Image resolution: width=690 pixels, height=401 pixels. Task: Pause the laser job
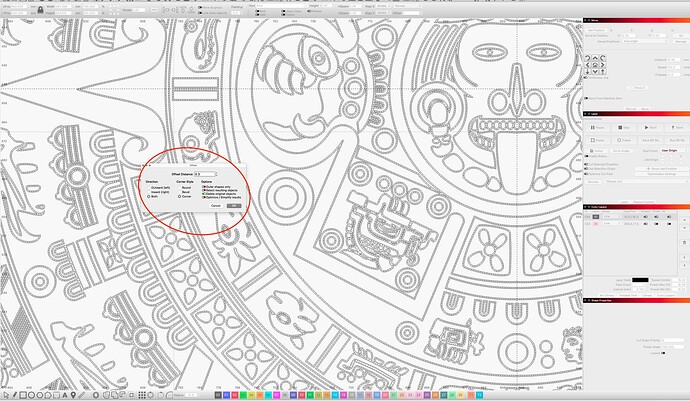597,128
